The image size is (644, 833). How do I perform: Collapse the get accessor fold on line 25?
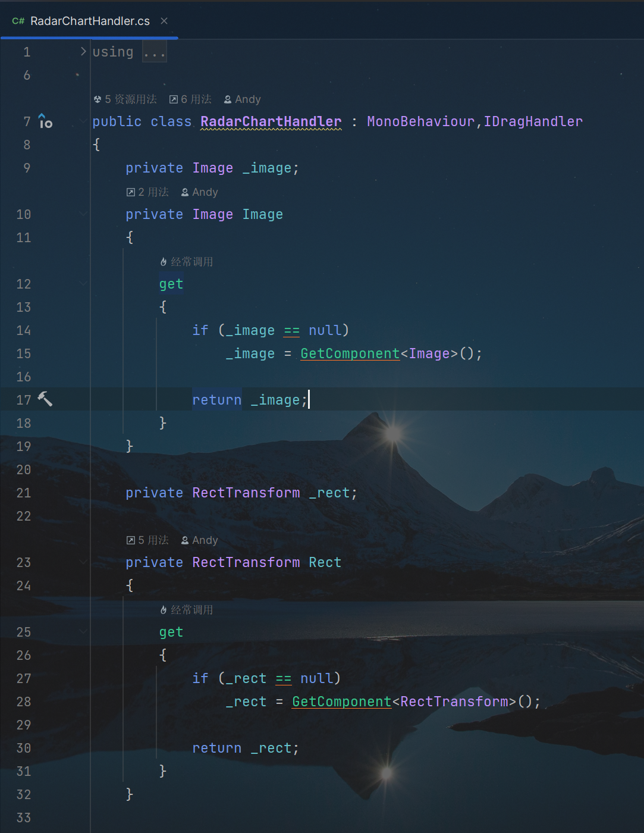tap(83, 632)
